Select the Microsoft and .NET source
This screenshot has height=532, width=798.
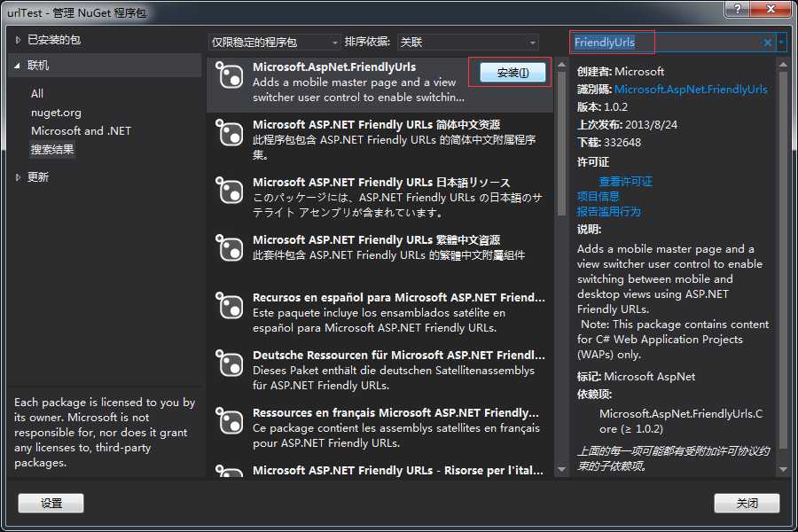(81, 131)
